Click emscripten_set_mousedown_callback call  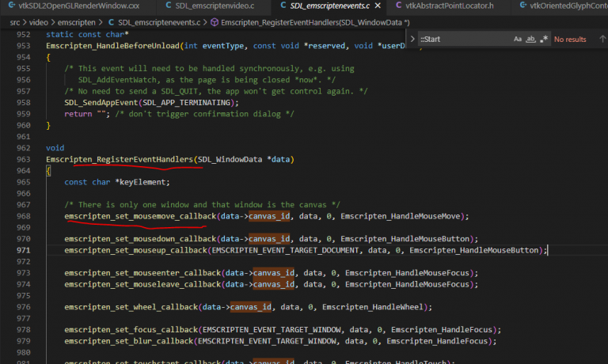click(140, 239)
